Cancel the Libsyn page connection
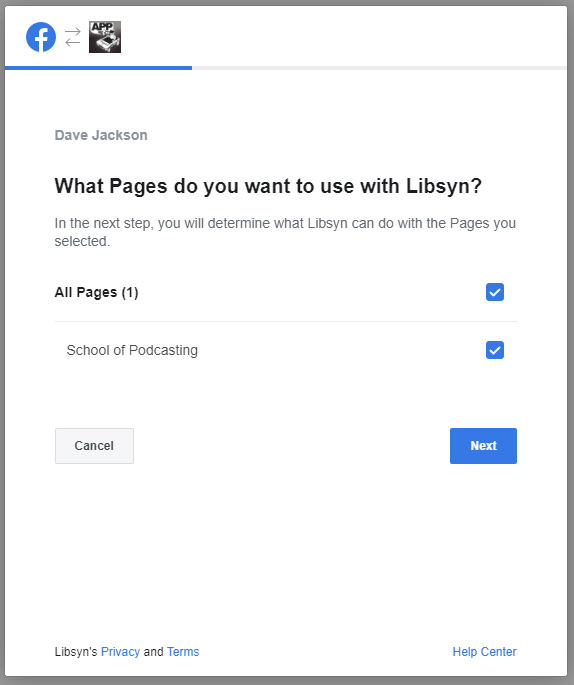The height and width of the screenshot is (685, 574). coord(94,446)
